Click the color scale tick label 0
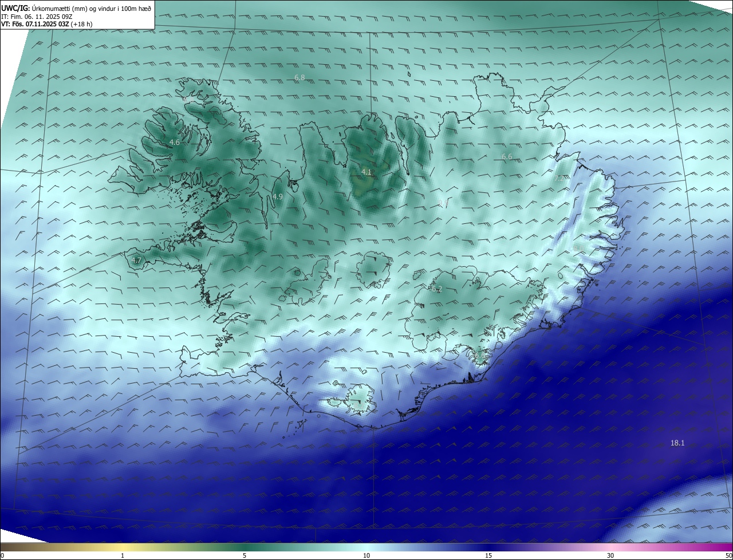Screen dimensions: 733x560 [2, 555]
